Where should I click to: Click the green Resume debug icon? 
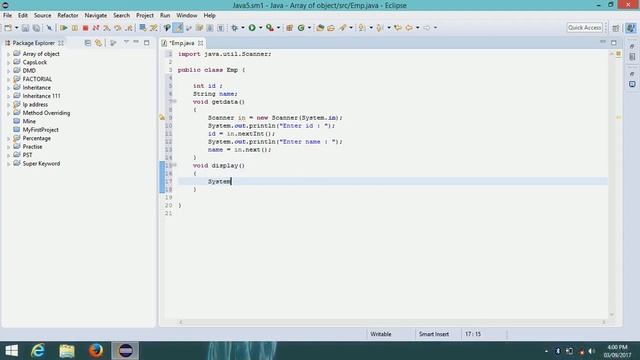(x=64, y=28)
